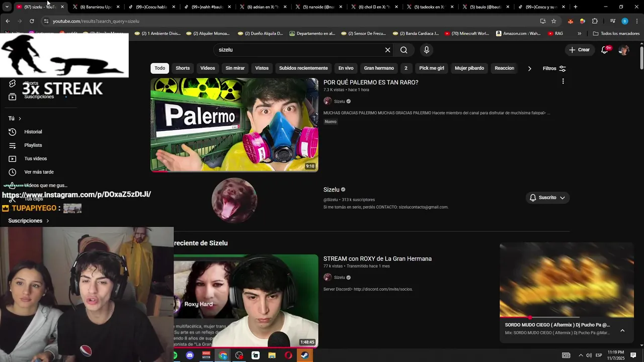Open the Sizelu channel name result
Screen dimensions: 644x362
click(x=332, y=190)
